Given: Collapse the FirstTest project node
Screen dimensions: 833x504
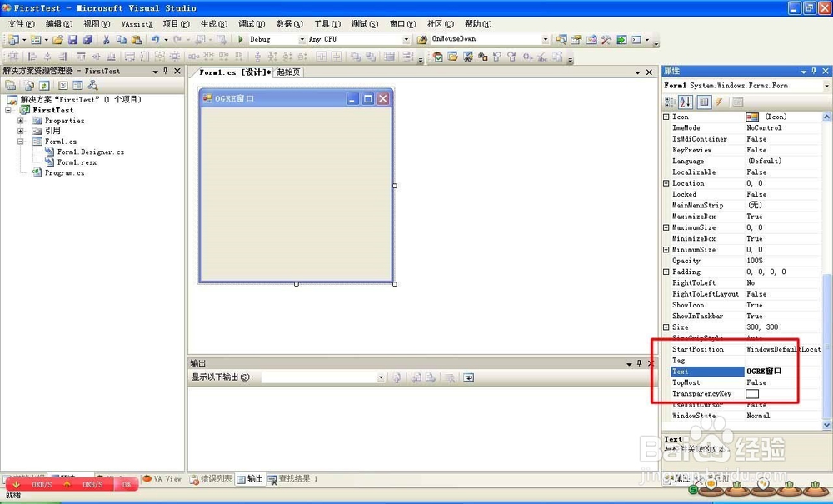Looking at the screenshot, I should click(8, 111).
